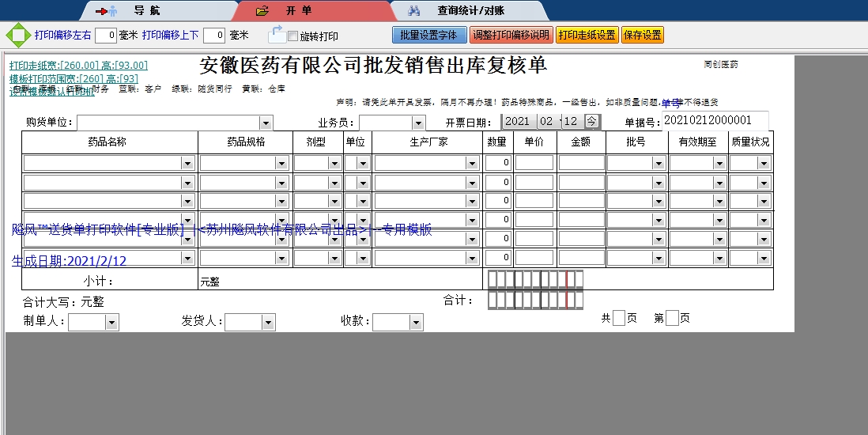Open the 业务员 dropdown list
This screenshot has height=435, width=868.
click(x=418, y=123)
